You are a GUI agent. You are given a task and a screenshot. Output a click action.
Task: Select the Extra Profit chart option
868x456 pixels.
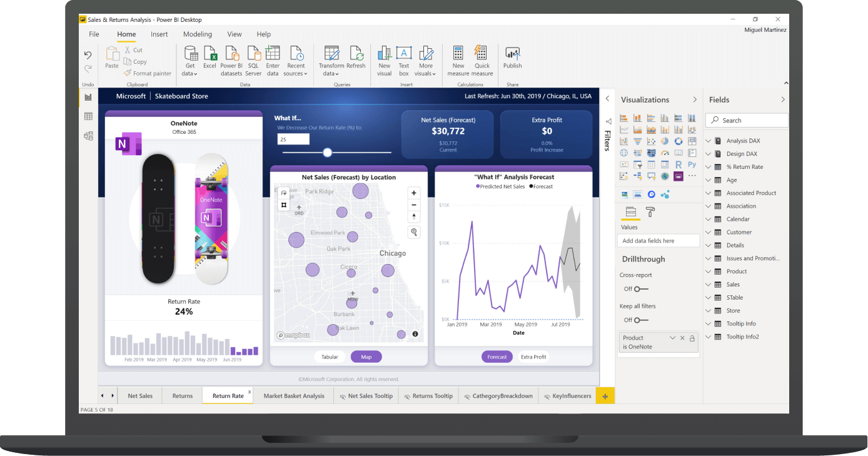point(533,357)
